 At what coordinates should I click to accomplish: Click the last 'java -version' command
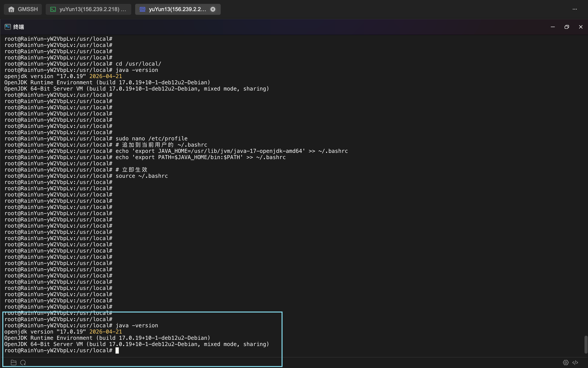(x=137, y=325)
